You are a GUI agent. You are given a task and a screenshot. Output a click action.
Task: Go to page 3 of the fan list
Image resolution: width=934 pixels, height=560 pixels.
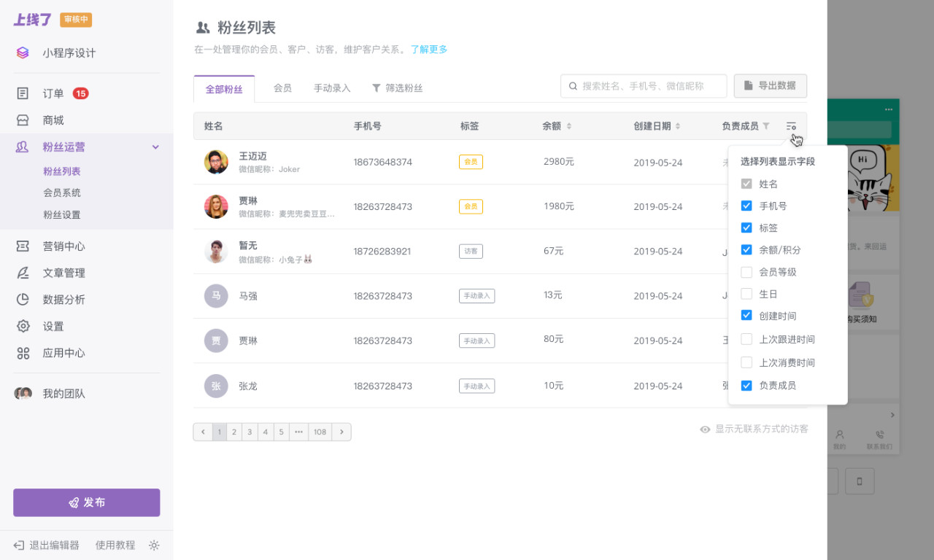coord(249,432)
